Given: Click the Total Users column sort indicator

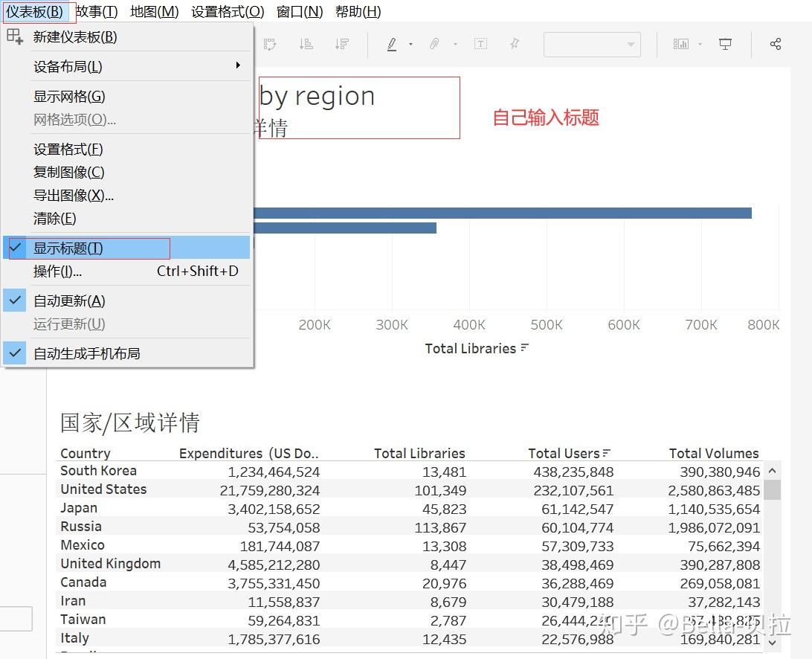Looking at the screenshot, I should pos(608,452).
